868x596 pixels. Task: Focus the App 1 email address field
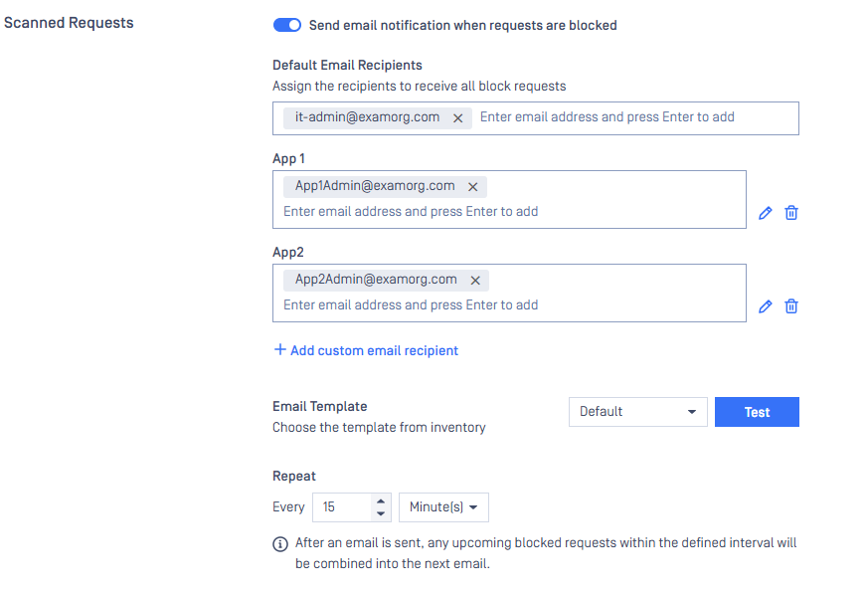509,212
